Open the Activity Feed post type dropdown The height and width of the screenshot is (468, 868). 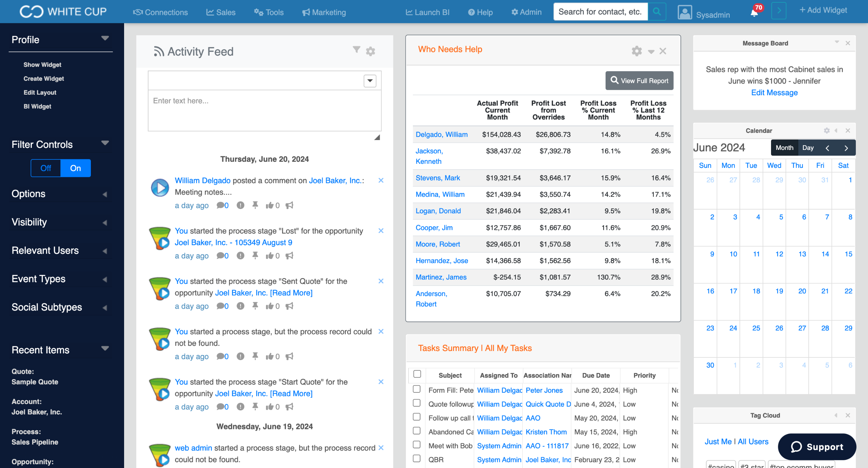click(370, 81)
